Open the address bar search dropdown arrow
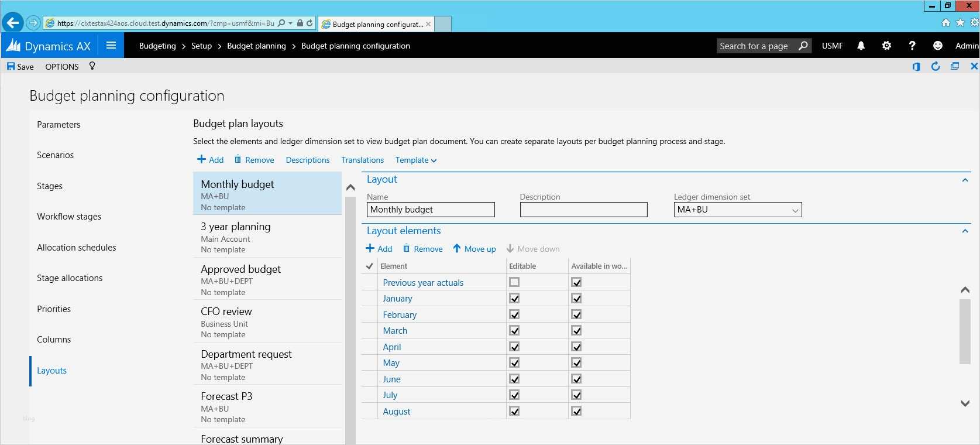980x445 pixels. [x=290, y=23]
